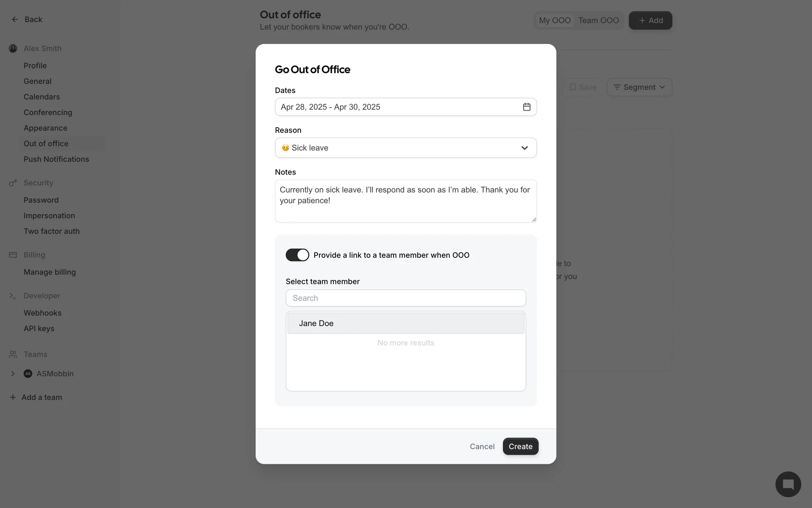Click the Alex Smith profile avatar
This screenshot has width=812, height=508.
(x=13, y=49)
